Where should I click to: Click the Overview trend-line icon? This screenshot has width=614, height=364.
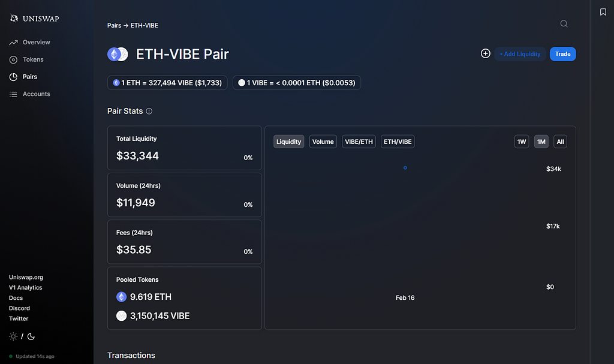pos(13,43)
